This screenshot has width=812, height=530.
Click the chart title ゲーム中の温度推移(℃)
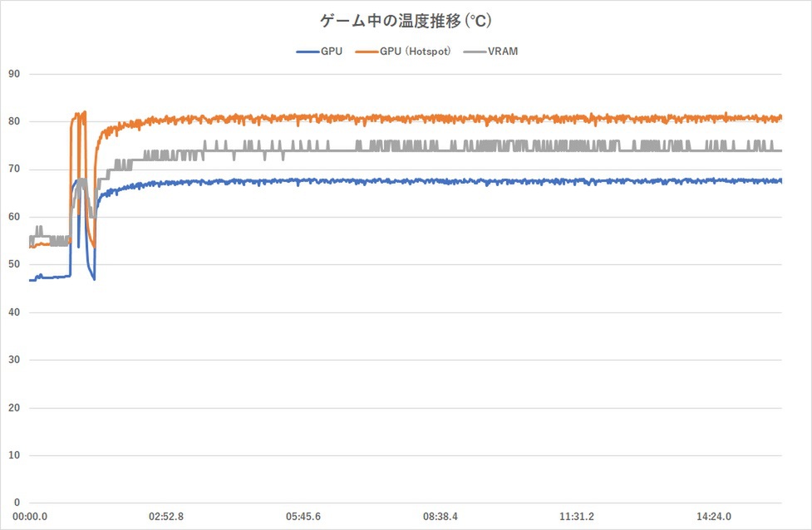406,20
